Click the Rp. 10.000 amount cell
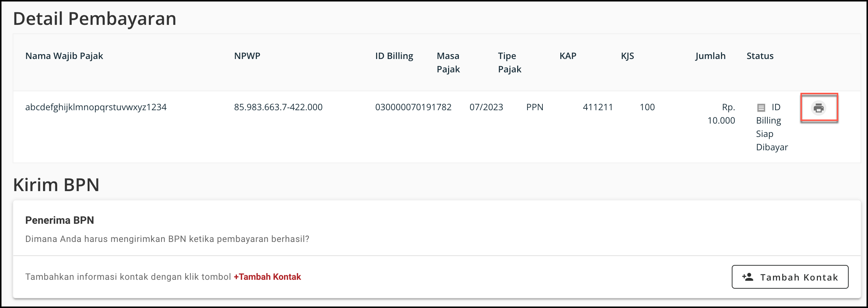 (721, 114)
